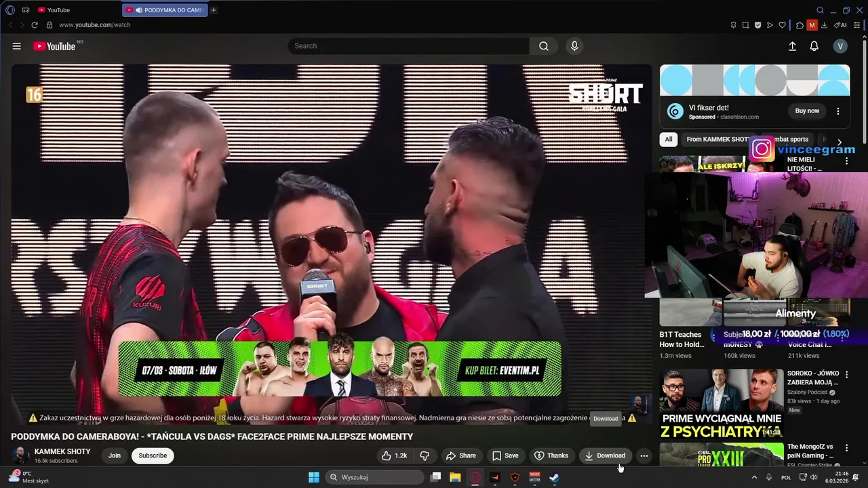Image resolution: width=868 pixels, height=488 pixels.
Task: Launch the AI assistant toolbar icon
Action: [x=840, y=25]
